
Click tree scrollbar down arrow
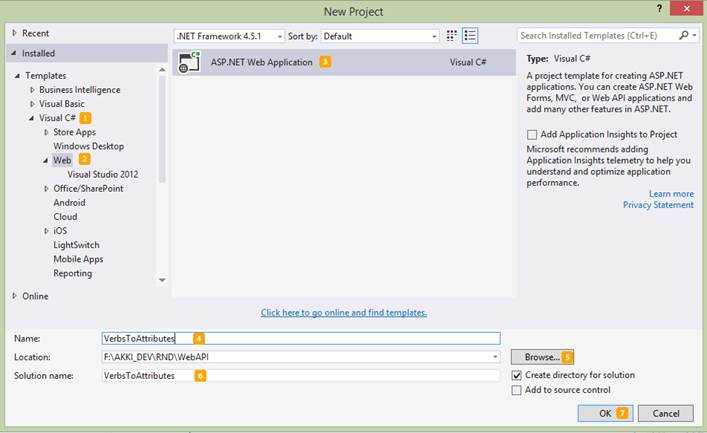(162, 280)
